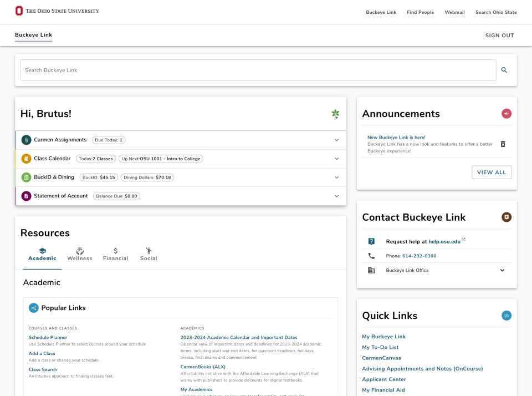
Task: Click the Announcements megaphone icon
Action: click(x=507, y=114)
